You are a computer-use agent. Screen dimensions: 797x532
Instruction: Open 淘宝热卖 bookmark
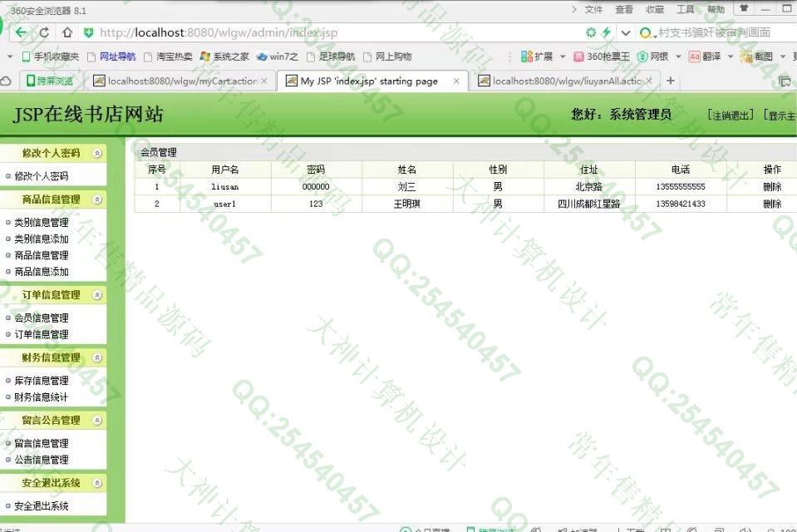[x=168, y=57]
